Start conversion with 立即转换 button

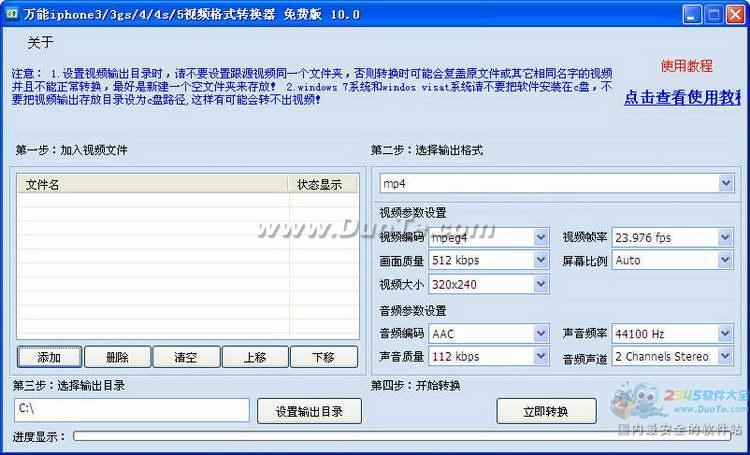point(546,411)
